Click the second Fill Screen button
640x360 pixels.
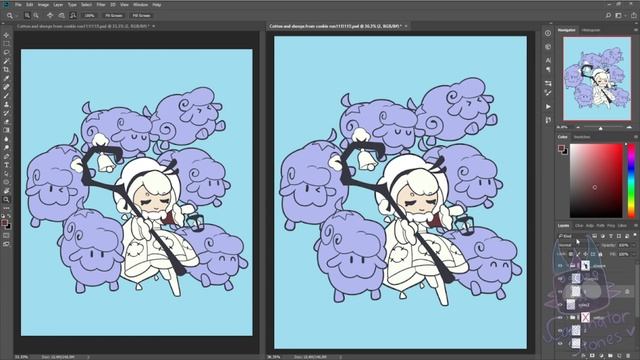click(141, 16)
